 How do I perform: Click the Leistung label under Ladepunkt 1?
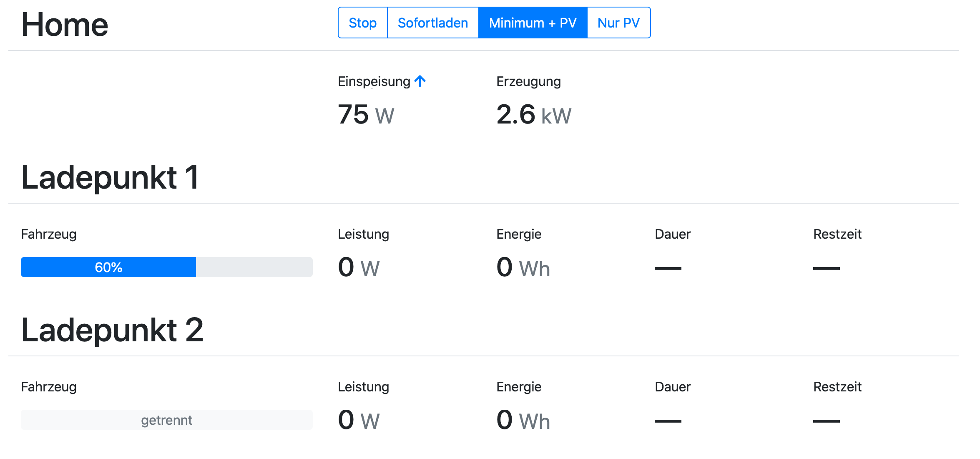point(363,234)
